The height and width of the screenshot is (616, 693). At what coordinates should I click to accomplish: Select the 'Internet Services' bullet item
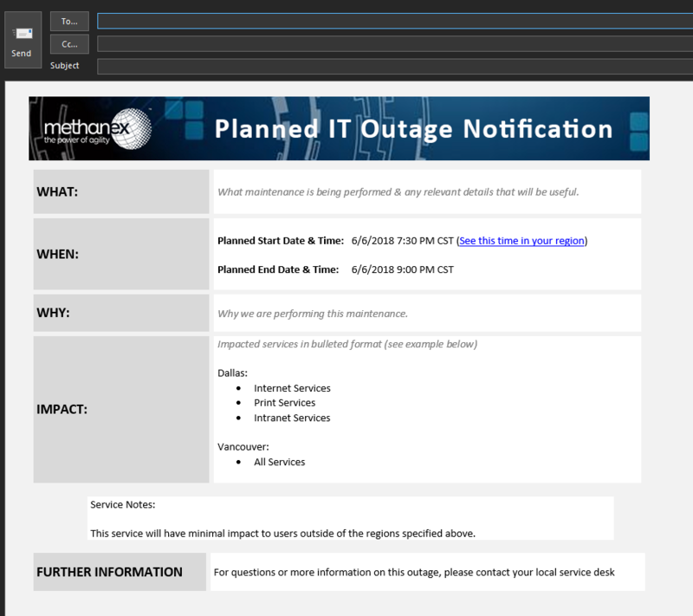pos(292,388)
